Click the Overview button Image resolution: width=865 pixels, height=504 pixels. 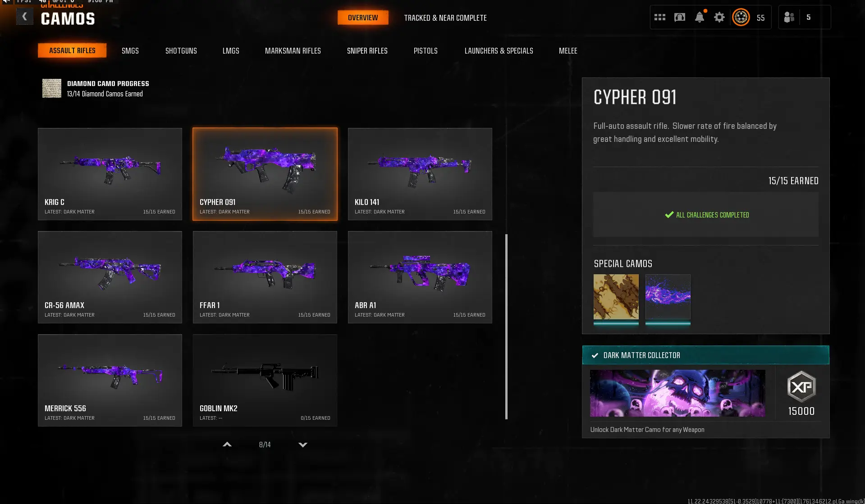point(363,18)
